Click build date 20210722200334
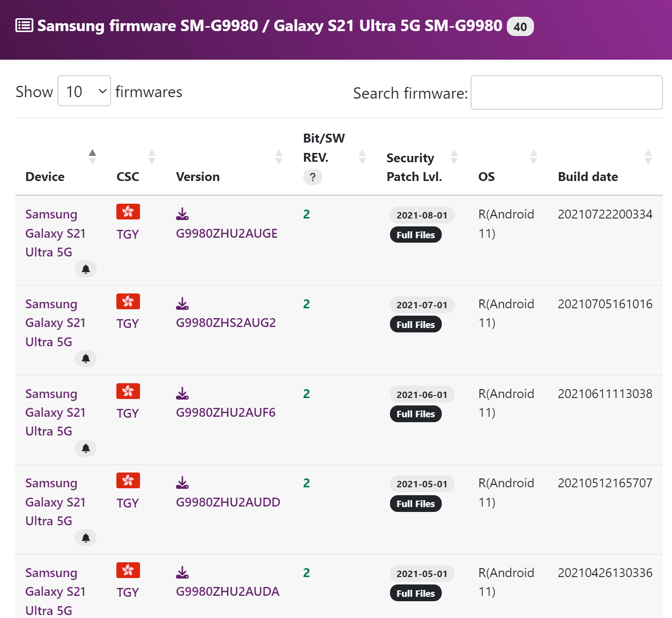 point(605,214)
